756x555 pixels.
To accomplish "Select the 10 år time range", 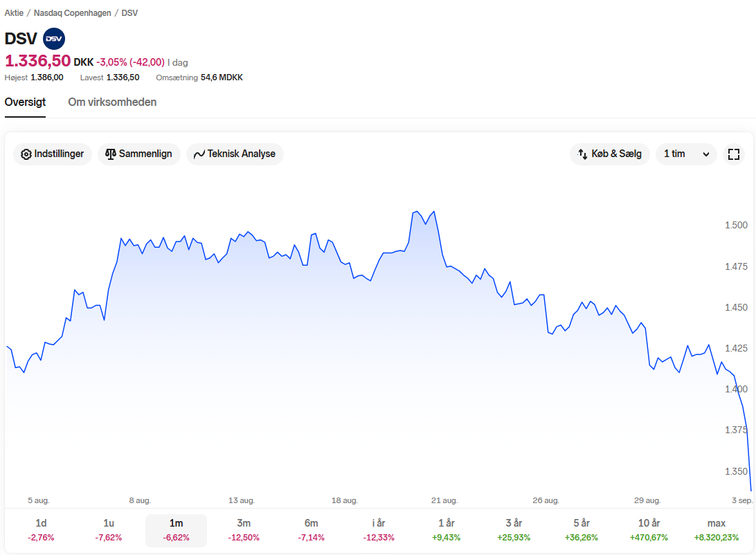I will (649, 530).
